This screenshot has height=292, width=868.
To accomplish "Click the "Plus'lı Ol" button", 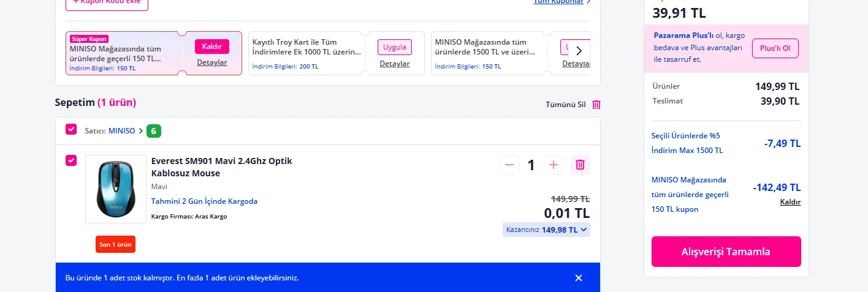I will point(775,48).
